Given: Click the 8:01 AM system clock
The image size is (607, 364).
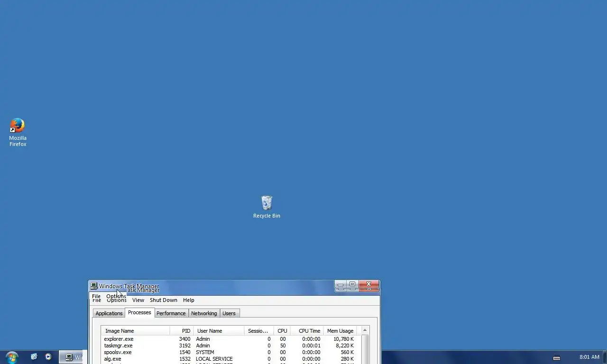Looking at the screenshot, I should [589, 357].
